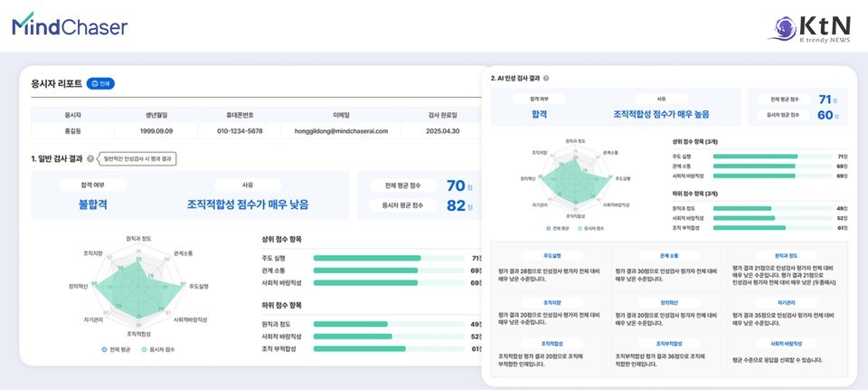Click email honggildong@mindchaserai.com
This screenshot has width=868, height=390.
click(341, 131)
